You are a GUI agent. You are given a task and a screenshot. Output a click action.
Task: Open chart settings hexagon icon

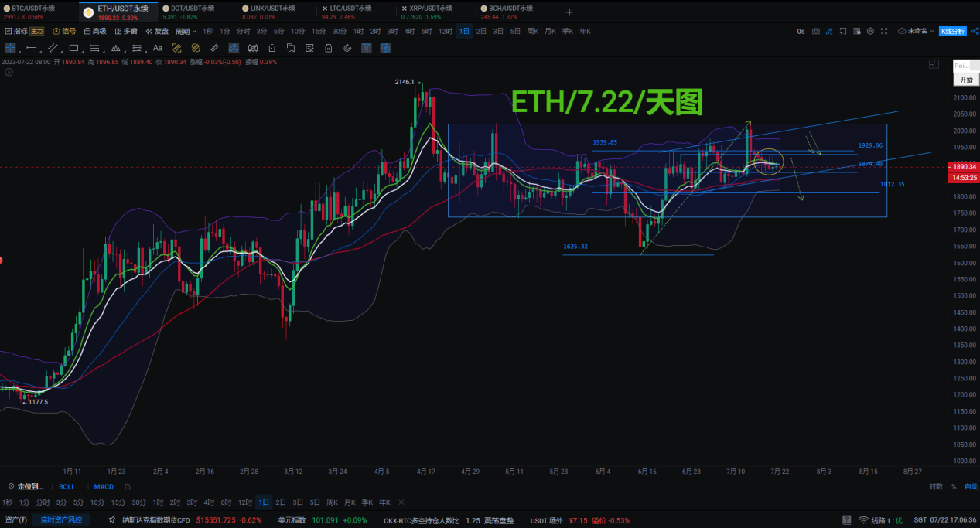tap(870, 31)
